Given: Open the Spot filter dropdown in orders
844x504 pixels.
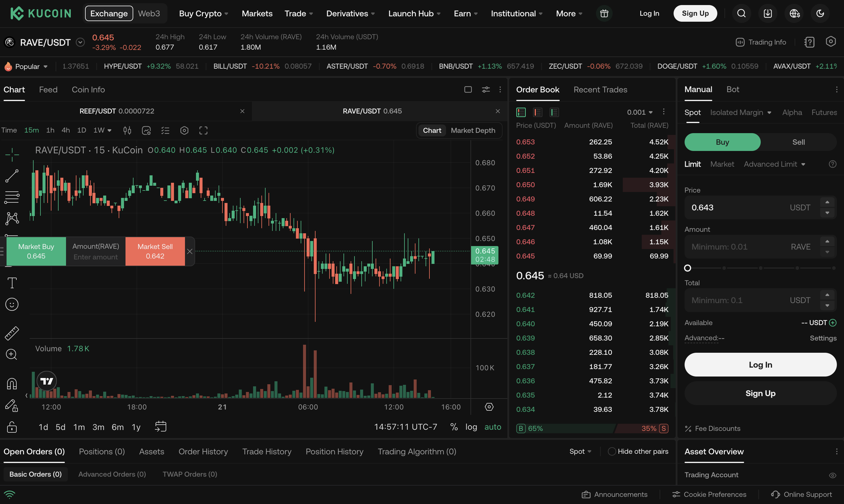Looking at the screenshot, I should click(x=580, y=451).
